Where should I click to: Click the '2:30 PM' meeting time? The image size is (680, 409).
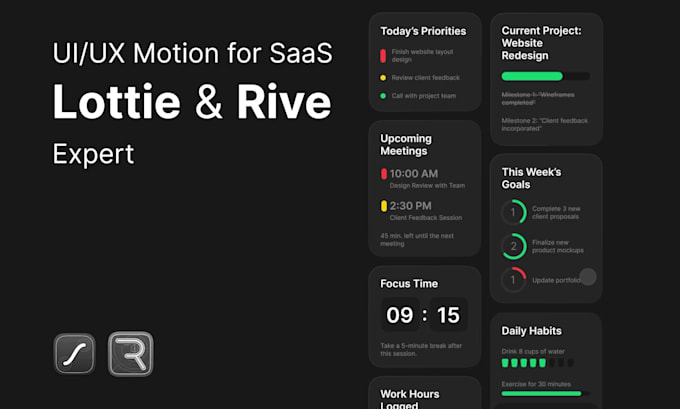[410, 206]
